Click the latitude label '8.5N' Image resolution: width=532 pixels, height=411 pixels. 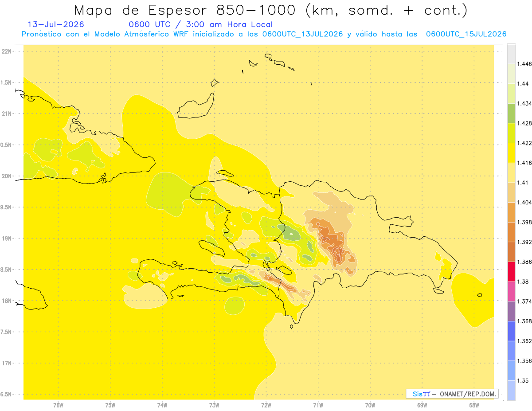point(7,270)
